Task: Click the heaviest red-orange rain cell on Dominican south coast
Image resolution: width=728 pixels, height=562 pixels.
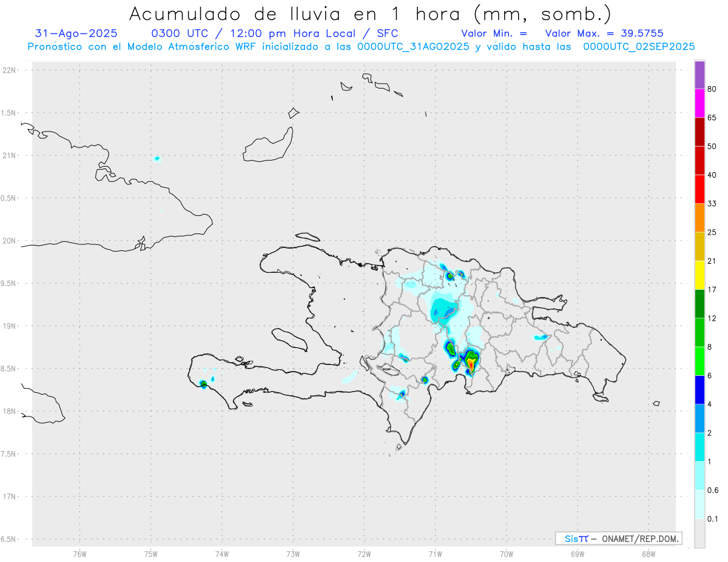Action: (x=471, y=363)
